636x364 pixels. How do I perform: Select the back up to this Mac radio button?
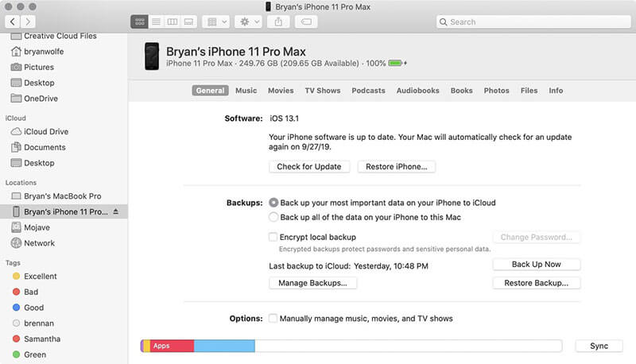click(x=273, y=217)
